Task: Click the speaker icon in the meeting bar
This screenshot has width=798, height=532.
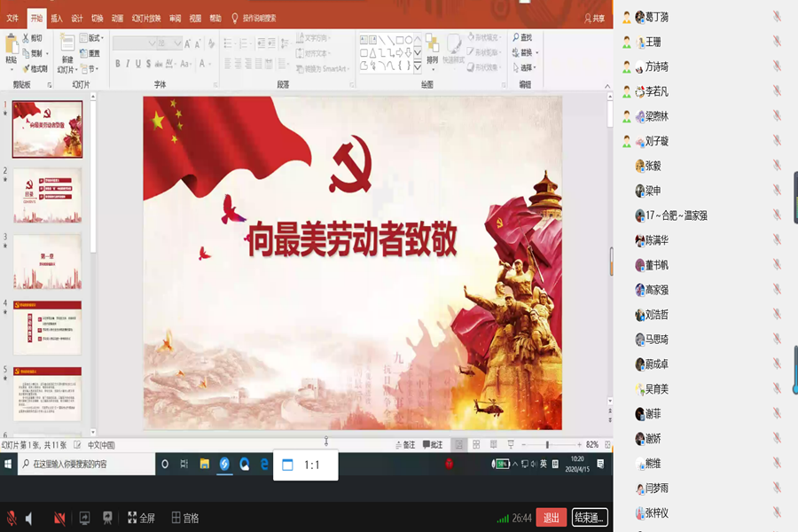Action: pos(29,518)
